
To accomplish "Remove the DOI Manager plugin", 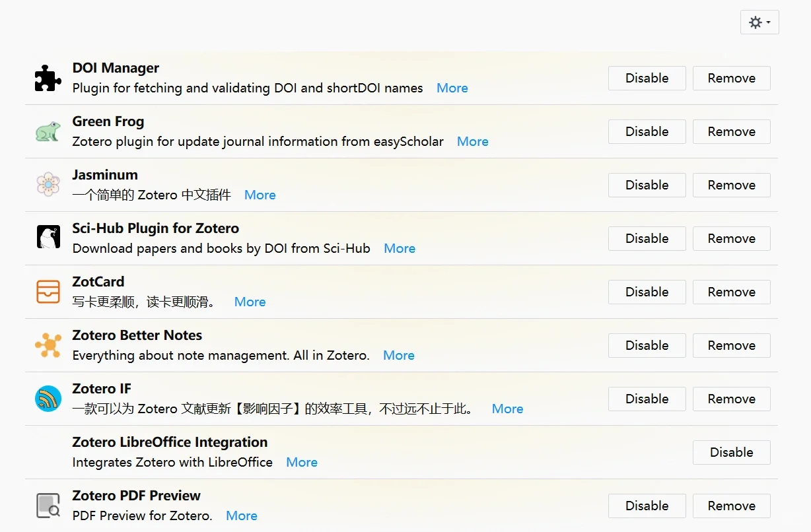I will [731, 78].
